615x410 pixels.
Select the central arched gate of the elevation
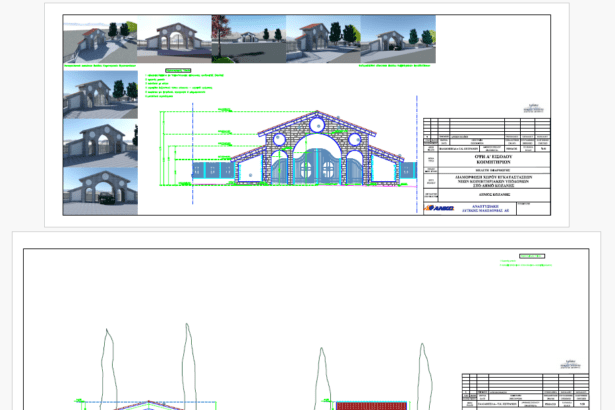click(314, 166)
